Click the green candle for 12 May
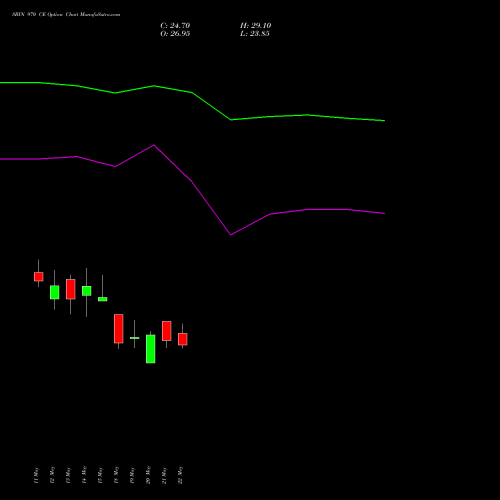Viewport: 500px width, 500px height. coord(55,292)
